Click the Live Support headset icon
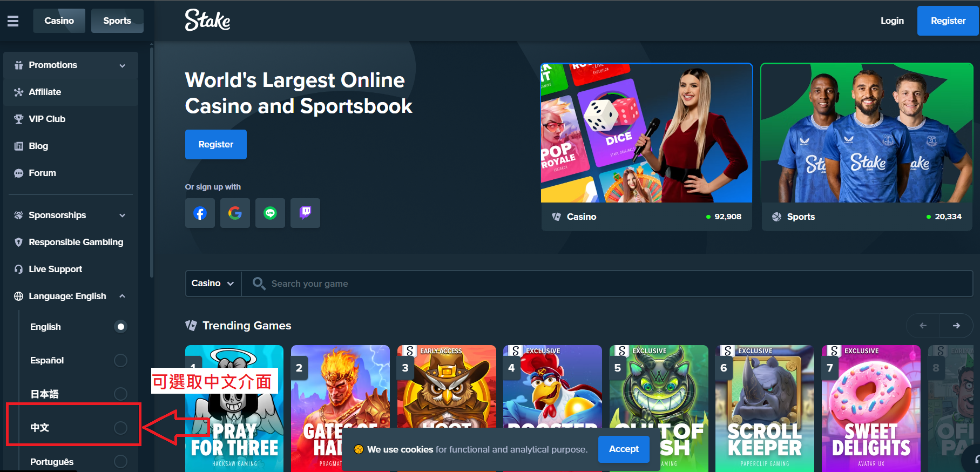Screen dimensions: 980x472 (x=19, y=269)
